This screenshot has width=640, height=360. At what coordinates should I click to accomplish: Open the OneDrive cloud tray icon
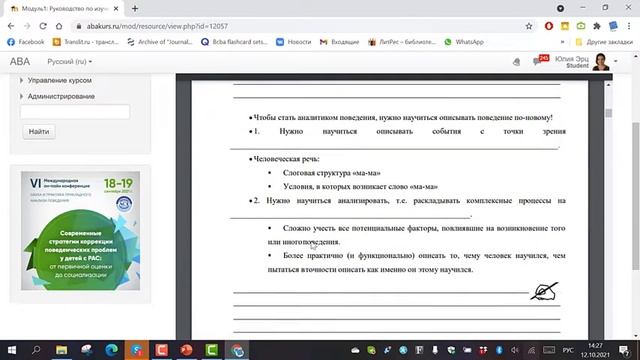(x=355, y=350)
